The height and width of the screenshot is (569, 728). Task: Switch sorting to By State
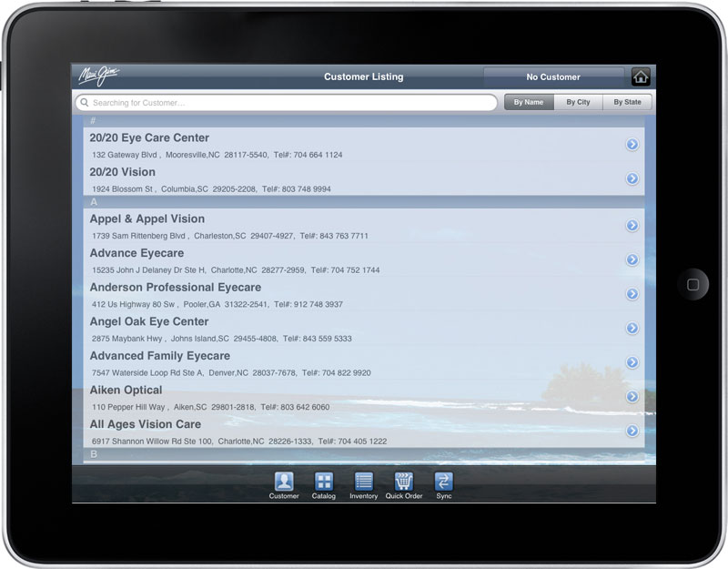627,102
